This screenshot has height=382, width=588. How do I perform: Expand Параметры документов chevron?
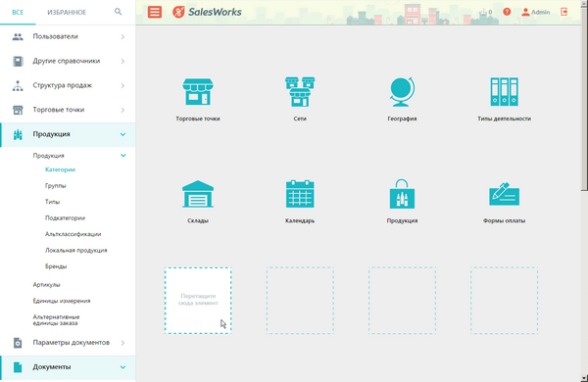[122, 343]
